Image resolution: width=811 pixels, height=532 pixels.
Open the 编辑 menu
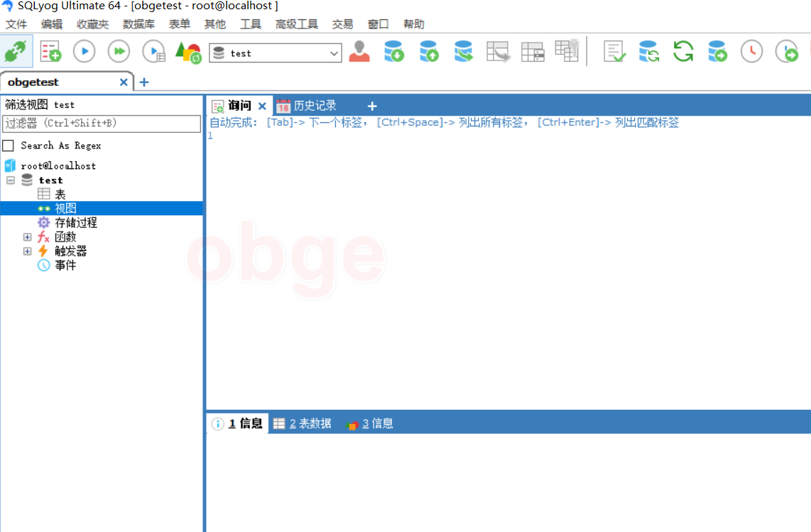52,24
